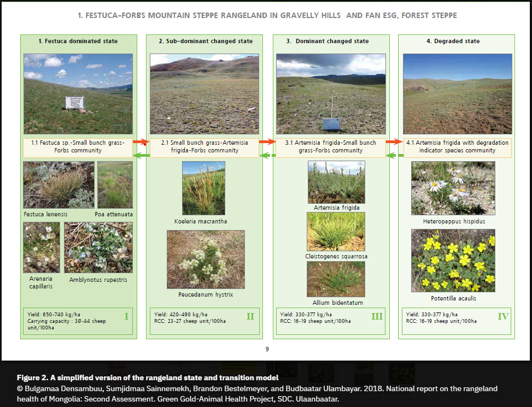The width and height of the screenshot is (532, 407).
Task: Click the 2.1 Small bunch grass-Artemisia community box
Action: pyautogui.click(x=204, y=146)
